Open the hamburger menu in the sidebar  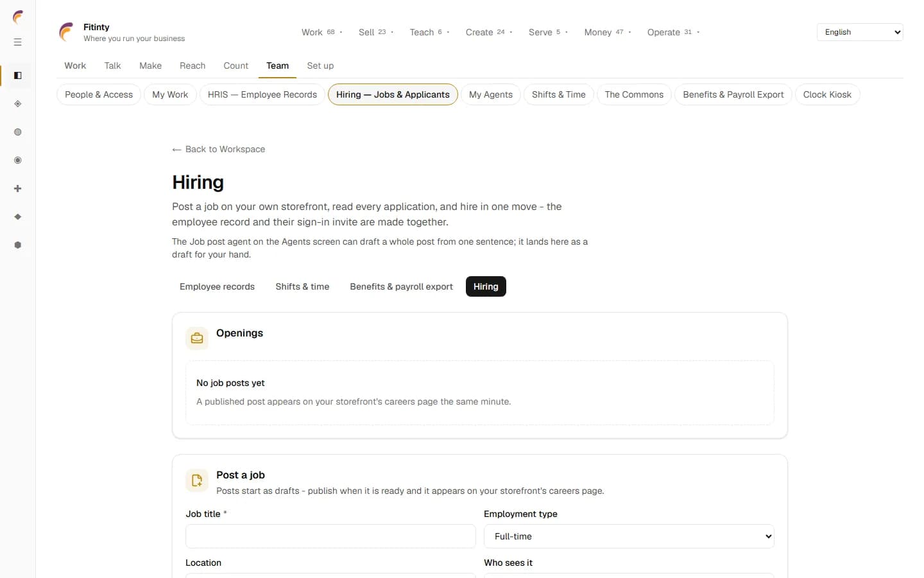coord(18,42)
